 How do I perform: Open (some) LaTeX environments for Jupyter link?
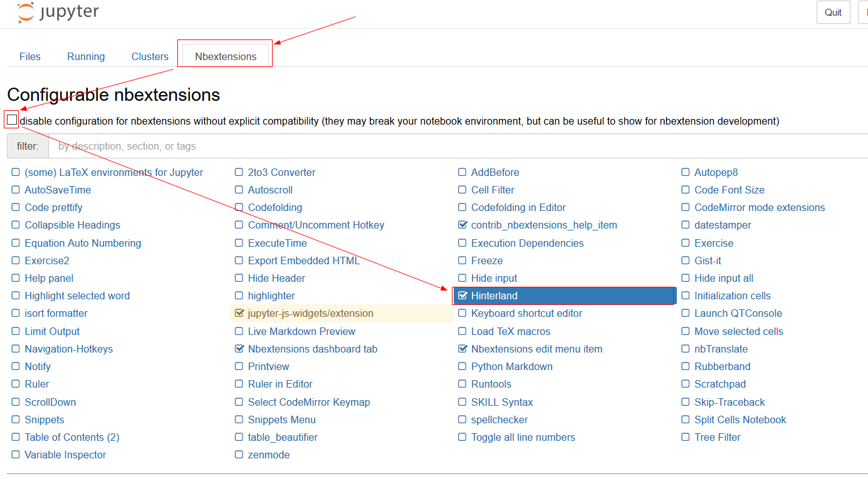[x=114, y=172]
